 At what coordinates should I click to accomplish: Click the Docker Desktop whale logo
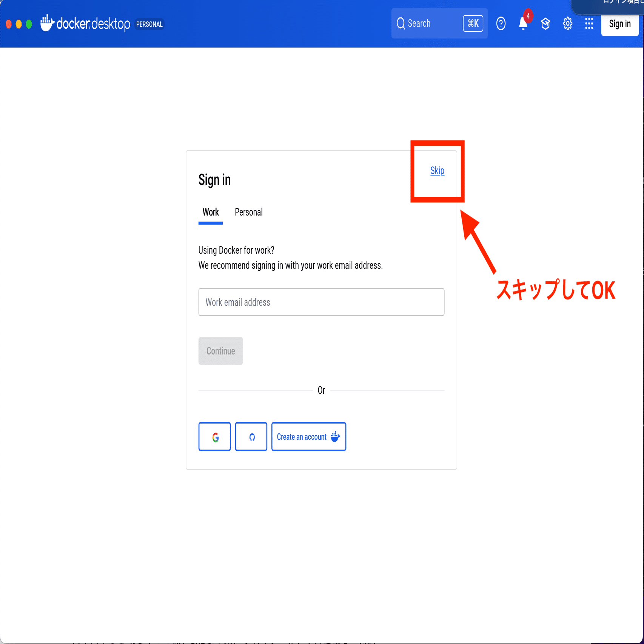[x=48, y=23]
